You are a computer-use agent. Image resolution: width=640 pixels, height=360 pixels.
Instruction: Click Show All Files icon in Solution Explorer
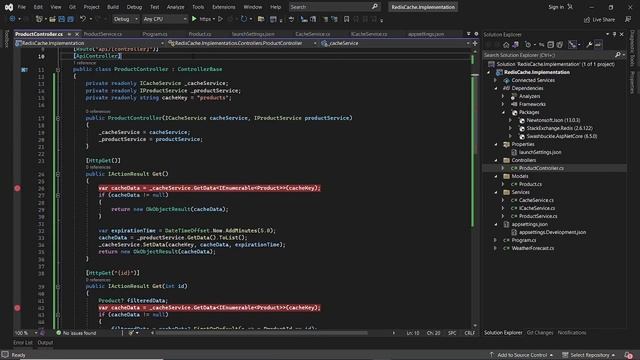click(560, 45)
